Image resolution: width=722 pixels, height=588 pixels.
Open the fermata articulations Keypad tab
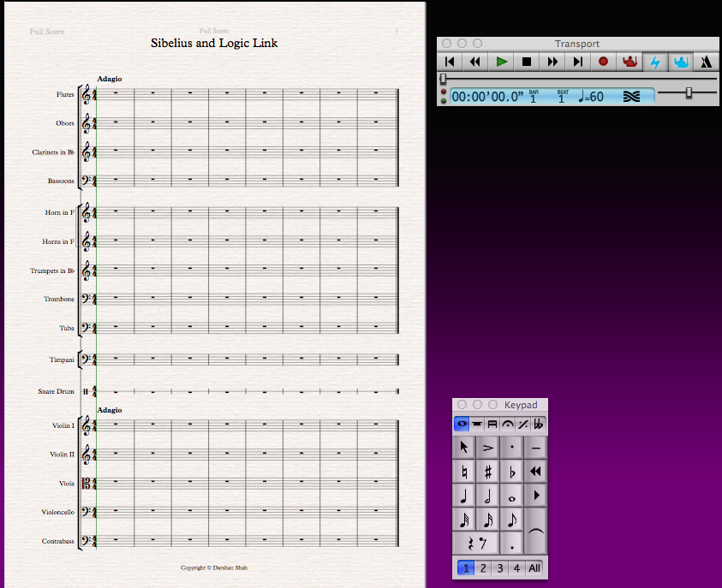click(507, 425)
